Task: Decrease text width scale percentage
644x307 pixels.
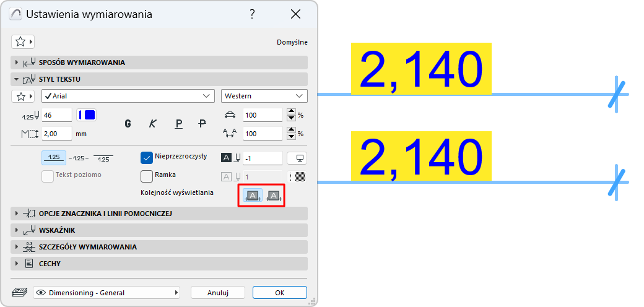Action: tap(291, 118)
